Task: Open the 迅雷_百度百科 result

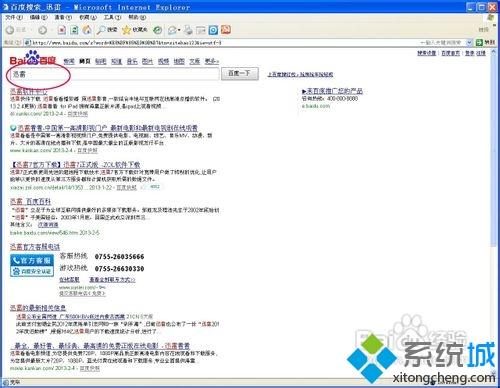Action: [30, 201]
